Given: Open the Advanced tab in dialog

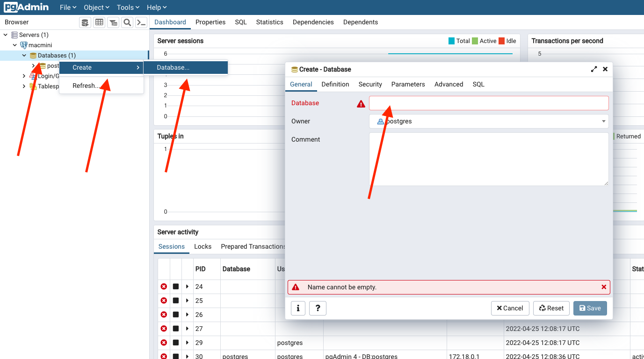Looking at the screenshot, I should click(x=449, y=84).
